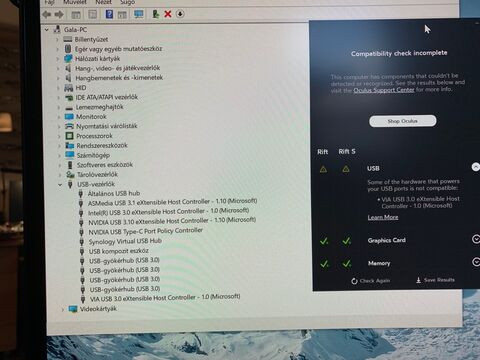Select the Gala-PC computer icon
The width and height of the screenshot is (480, 360).
57,29
